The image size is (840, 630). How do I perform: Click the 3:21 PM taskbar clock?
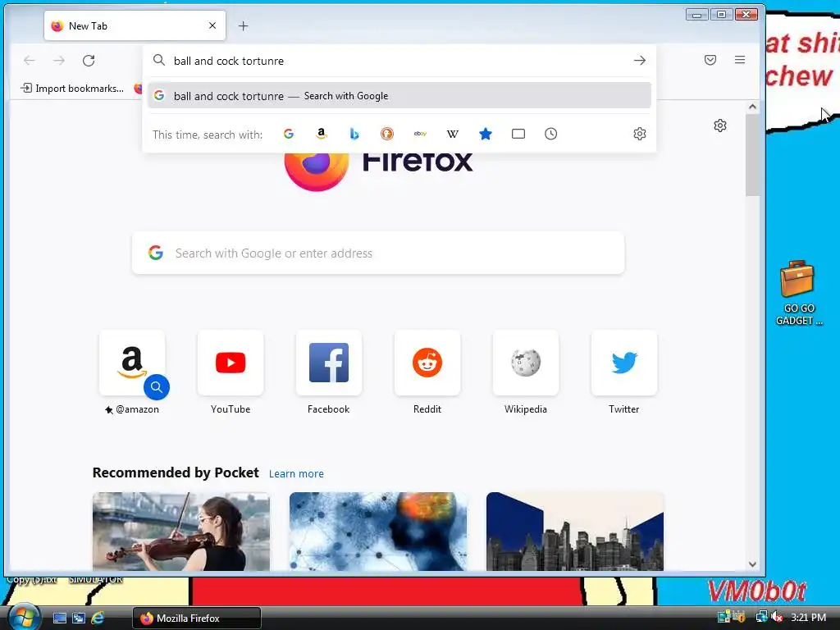[x=808, y=618]
